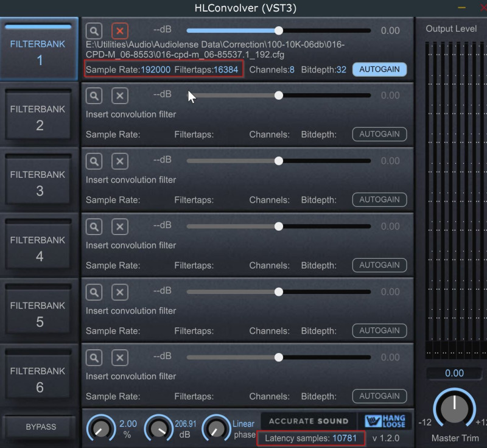This screenshot has height=448, width=487.
Task: Click Filterbank 6 gain slider handle
Action: [x=279, y=357]
